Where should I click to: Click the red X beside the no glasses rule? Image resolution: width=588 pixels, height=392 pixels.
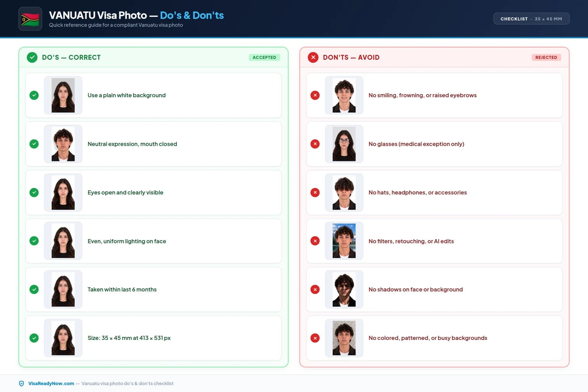(x=315, y=144)
